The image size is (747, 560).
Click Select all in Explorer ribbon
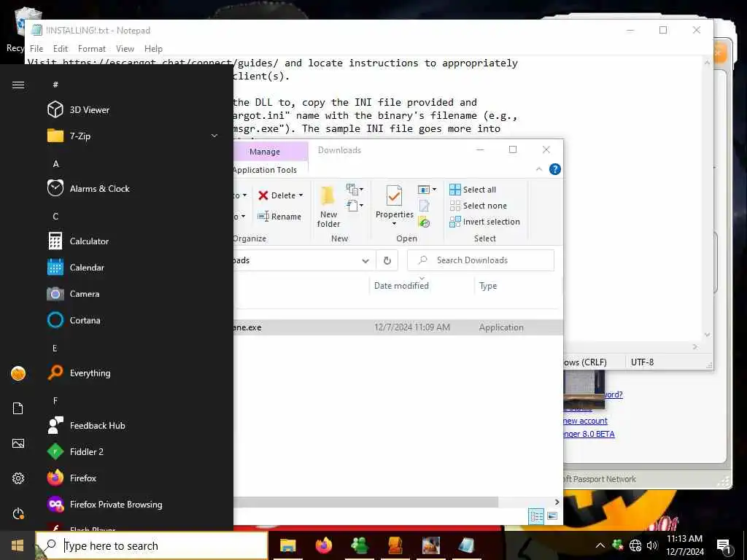tap(473, 190)
